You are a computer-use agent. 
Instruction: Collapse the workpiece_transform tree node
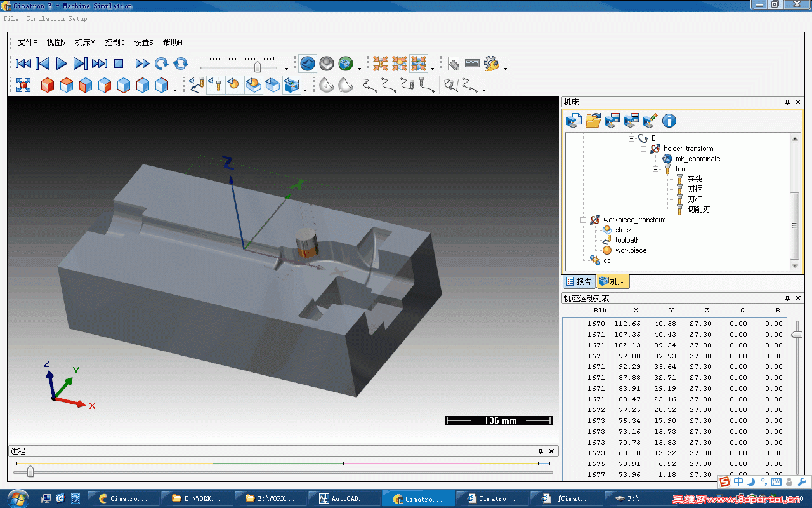coord(584,220)
